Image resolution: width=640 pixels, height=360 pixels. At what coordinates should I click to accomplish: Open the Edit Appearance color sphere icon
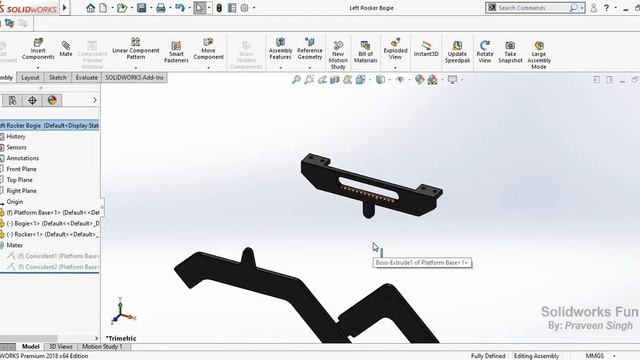[419, 80]
